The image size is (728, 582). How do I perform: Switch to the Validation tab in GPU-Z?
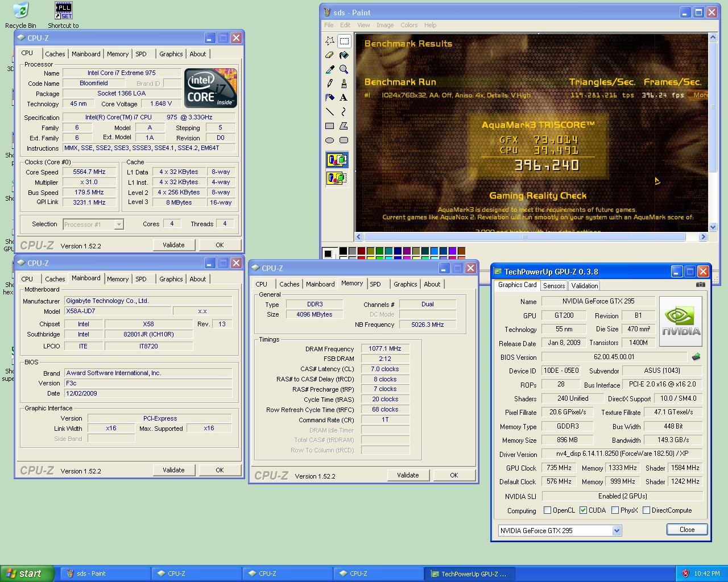click(x=584, y=286)
